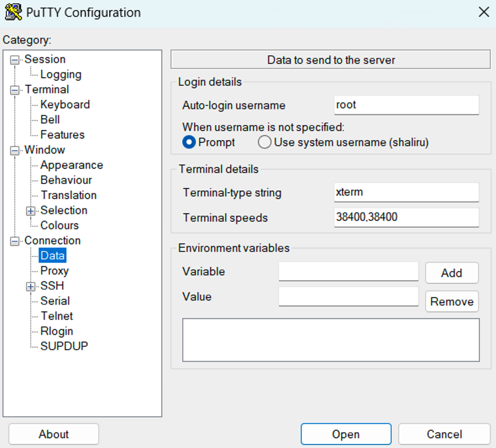Close the PuTTY Configuration window
Screen dimensions: 496x448
pos(484,12)
